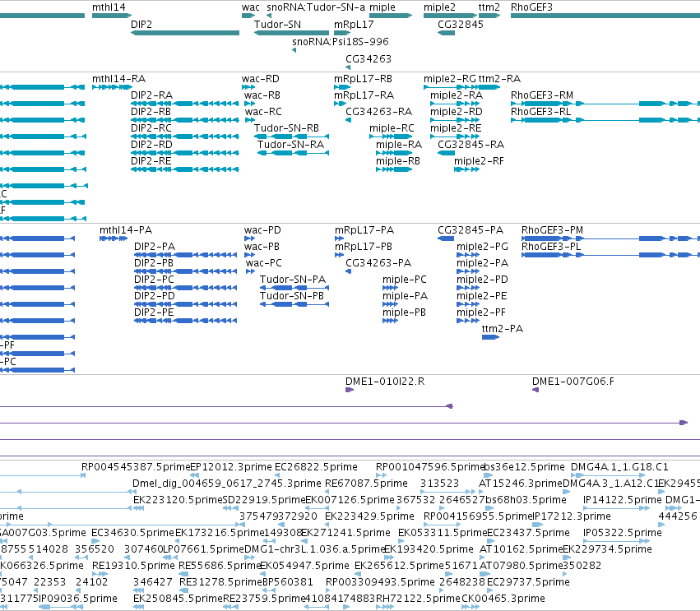The width and height of the screenshot is (700, 611).
Task: Select transcript DIP2-RE label
Action: point(151,160)
